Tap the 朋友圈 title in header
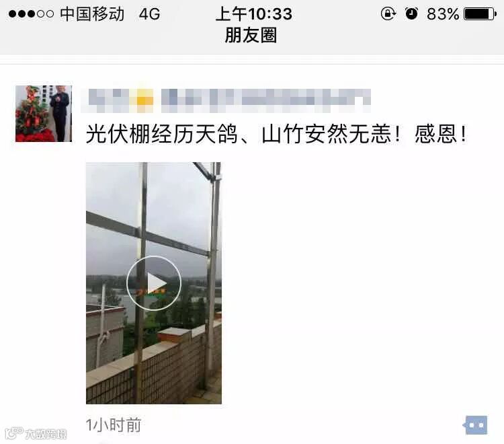Image resolution: width=504 pixels, height=444 pixels. tap(251, 35)
